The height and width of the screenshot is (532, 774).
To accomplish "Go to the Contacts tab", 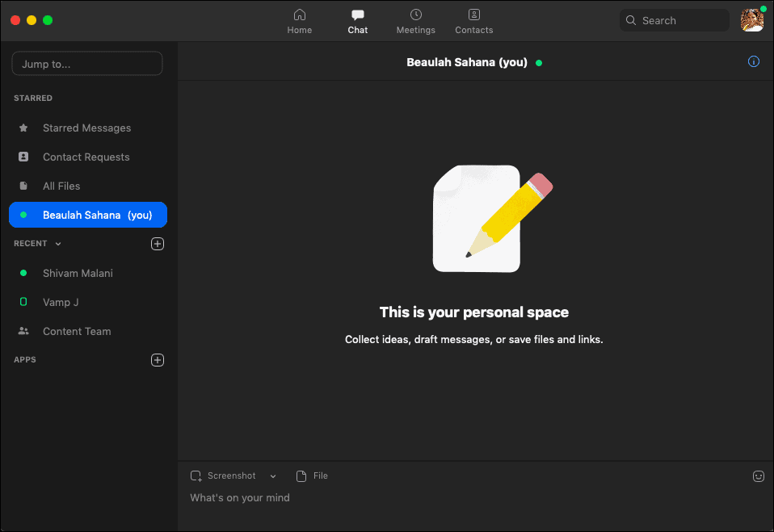I will click(x=474, y=21).
